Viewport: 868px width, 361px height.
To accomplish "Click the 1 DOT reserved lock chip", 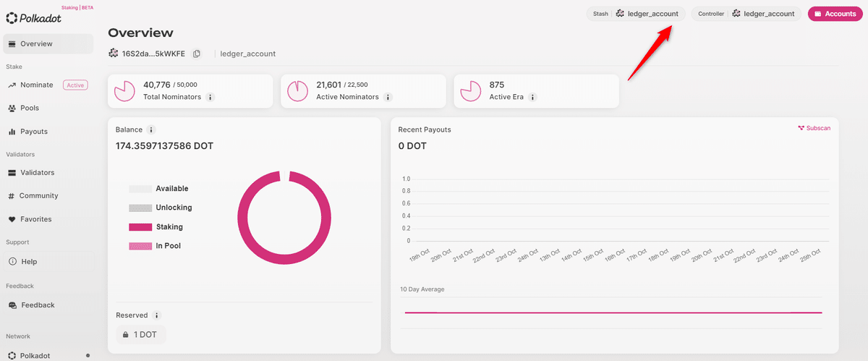I will coord(141,334).
